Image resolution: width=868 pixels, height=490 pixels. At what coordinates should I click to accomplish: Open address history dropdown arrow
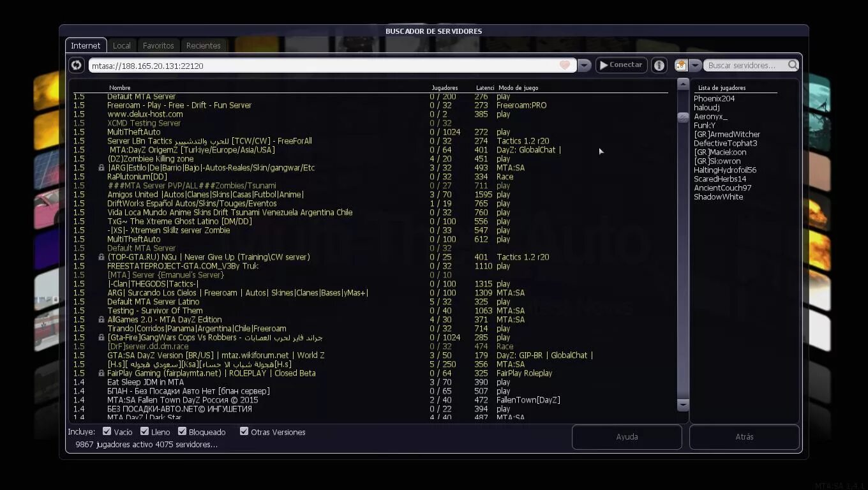584,65
